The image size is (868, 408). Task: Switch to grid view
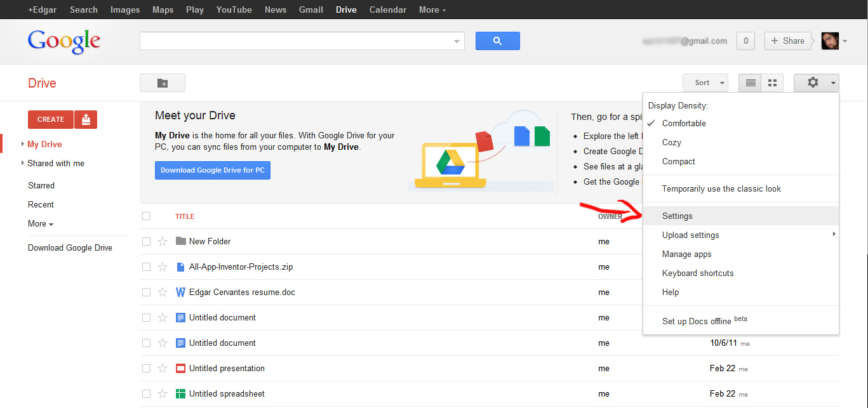[772, 82]
